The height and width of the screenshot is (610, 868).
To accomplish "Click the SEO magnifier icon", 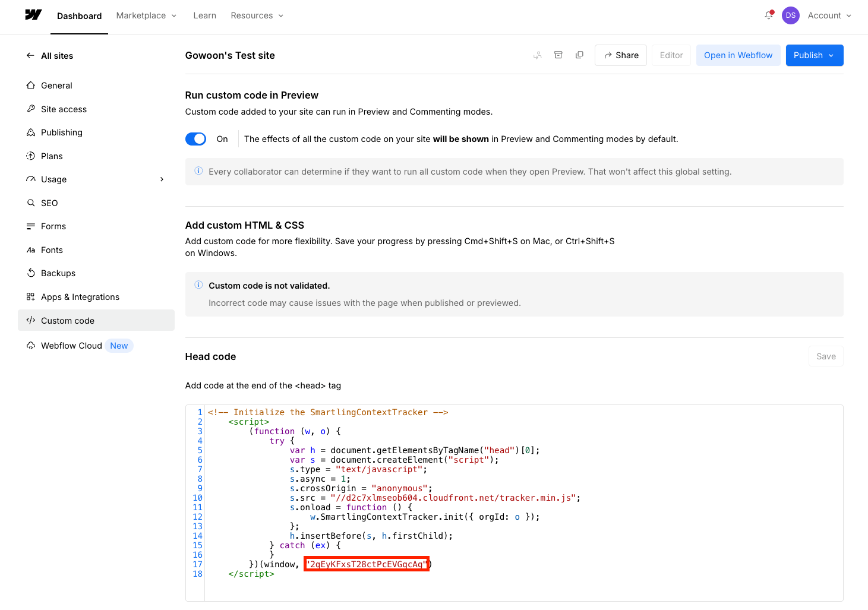I will 31,203.
